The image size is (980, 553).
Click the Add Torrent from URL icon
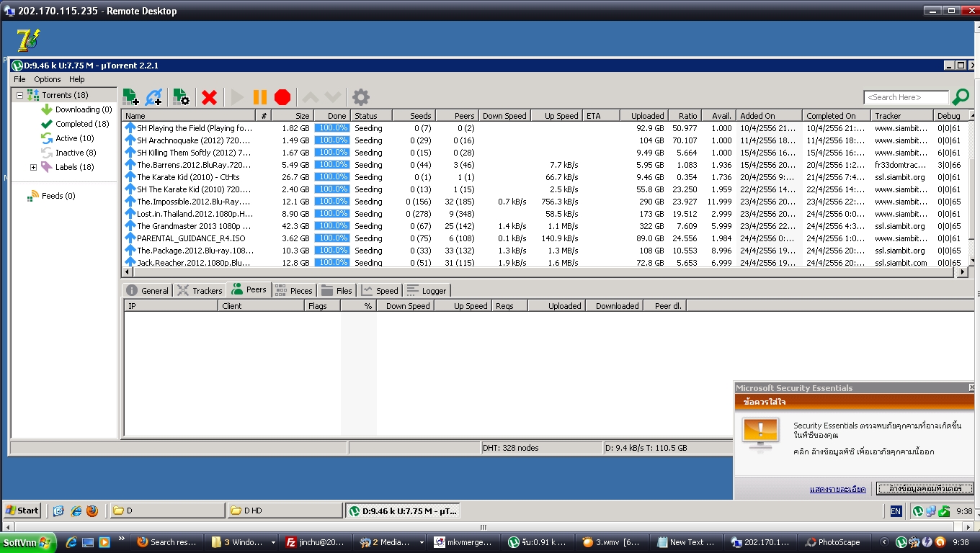point(154,97)
